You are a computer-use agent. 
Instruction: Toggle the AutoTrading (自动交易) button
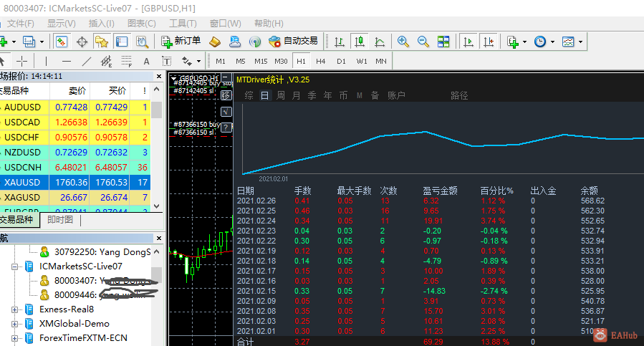(293, 41)
